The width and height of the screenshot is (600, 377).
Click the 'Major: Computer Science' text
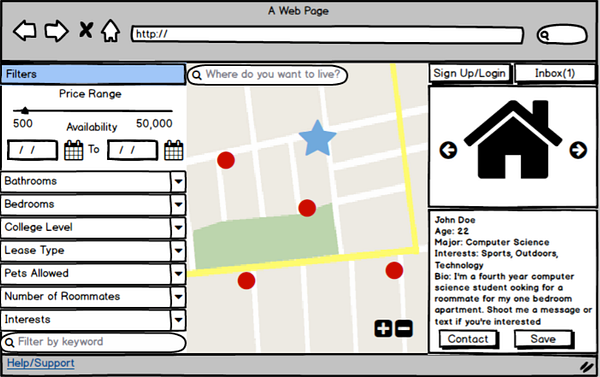coord(492,242)
